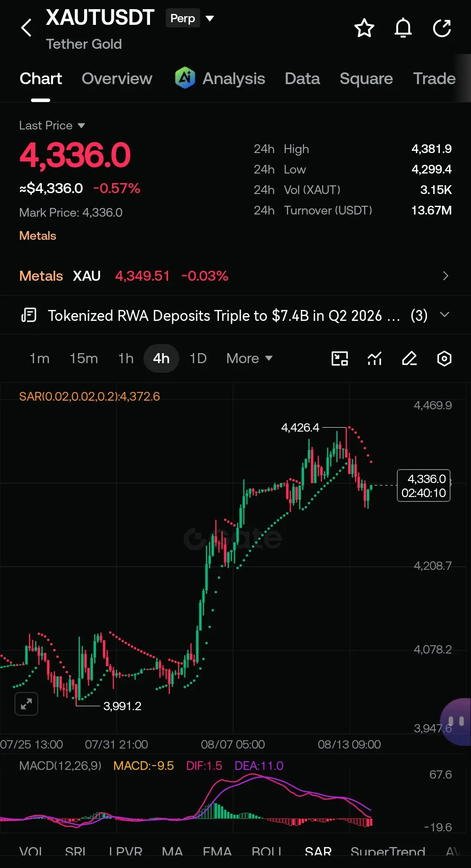The height and width of the screenshot is (868, 471).
Task: Open the Tokenized RWA Deposits news headline
Action: point(224,315)
